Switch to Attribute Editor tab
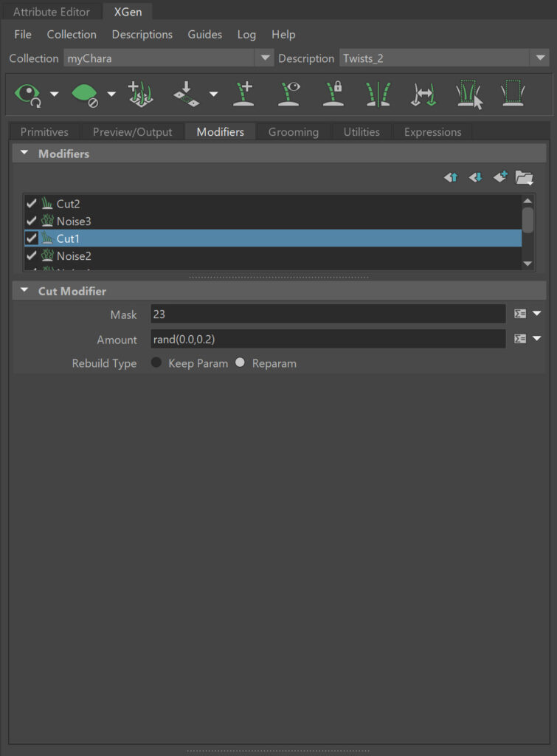This screenshot has height=756, width=557. point(52,12)
